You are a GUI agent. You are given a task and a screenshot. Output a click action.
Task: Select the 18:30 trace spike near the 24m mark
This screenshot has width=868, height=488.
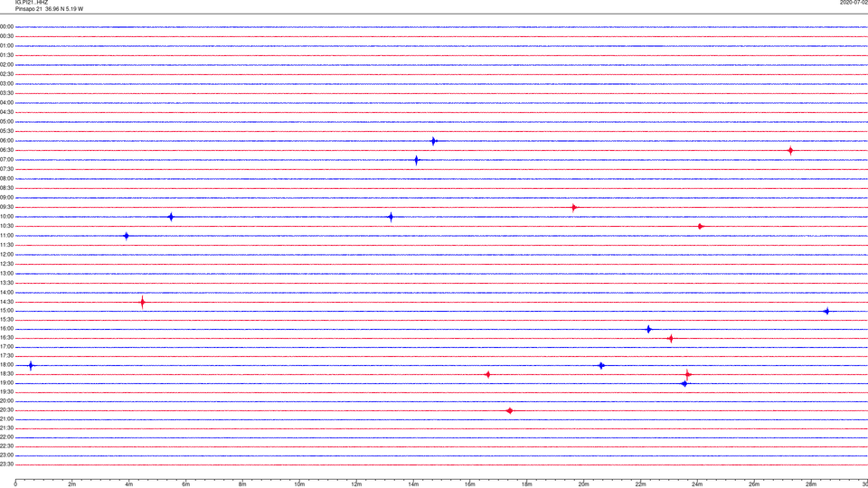(687, 374)
